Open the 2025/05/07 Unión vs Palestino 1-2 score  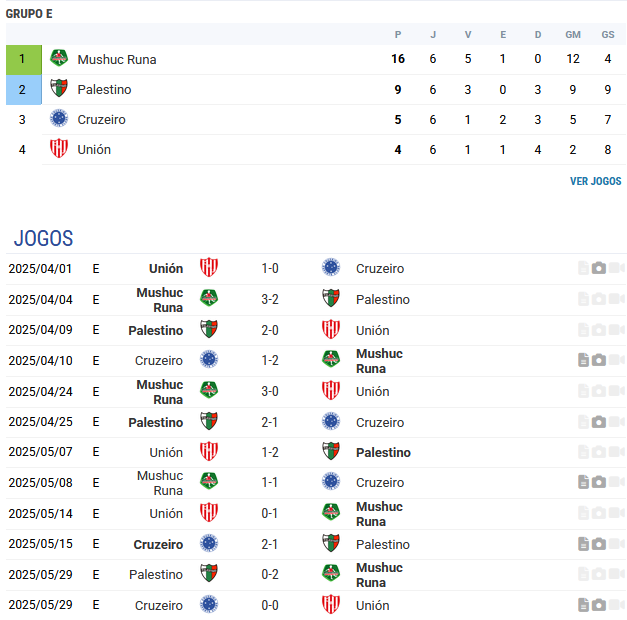click(270, 452)
